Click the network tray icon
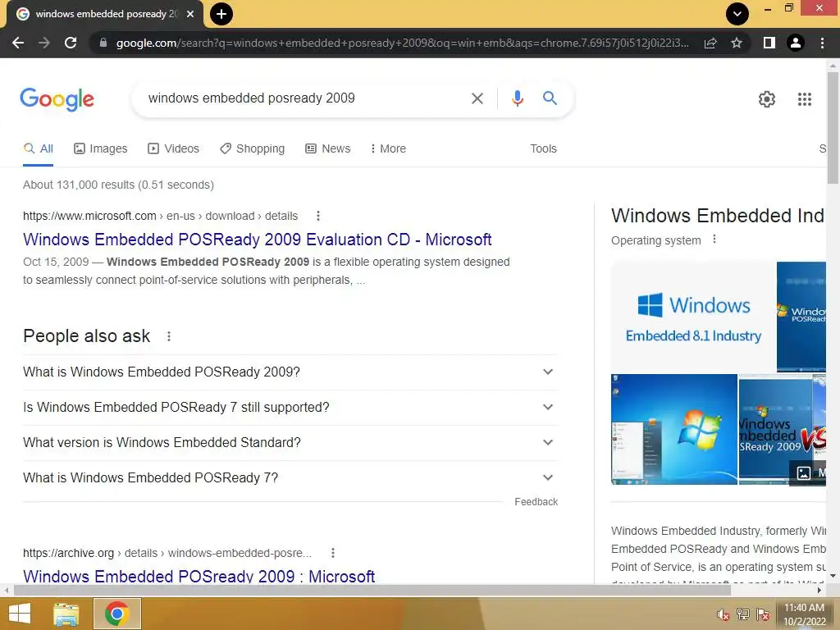This screenshot has height=630, width=840. [x=743, y=614]
